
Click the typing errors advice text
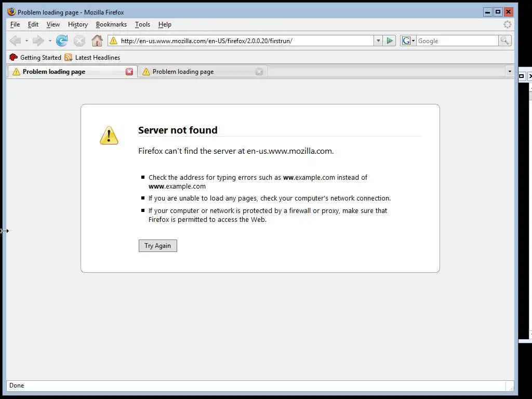point(258,182)
